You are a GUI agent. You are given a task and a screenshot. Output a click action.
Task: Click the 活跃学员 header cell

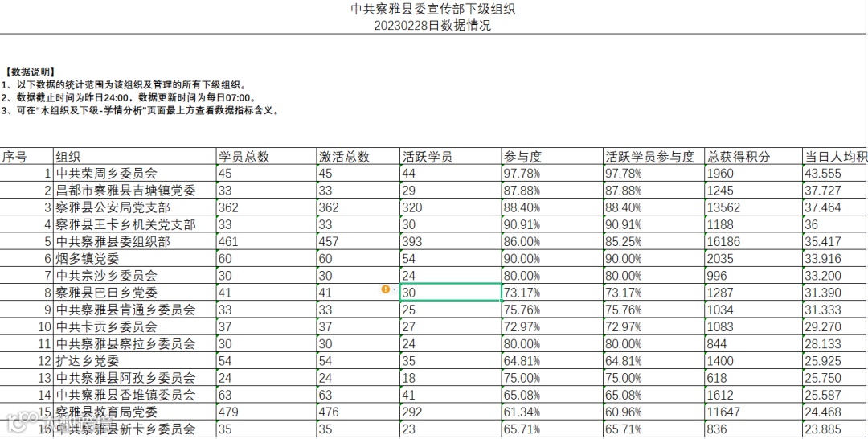(451, 157)
